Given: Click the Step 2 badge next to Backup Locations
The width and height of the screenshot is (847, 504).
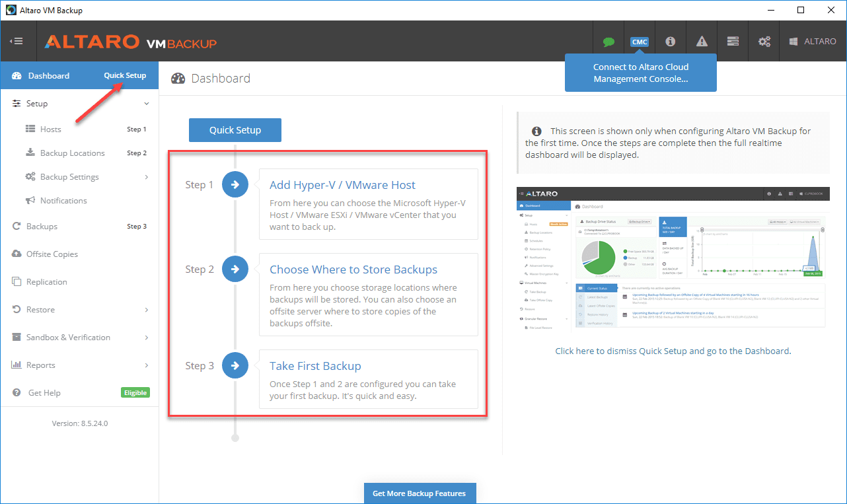Looking at the screenshot, I should 137,153.
